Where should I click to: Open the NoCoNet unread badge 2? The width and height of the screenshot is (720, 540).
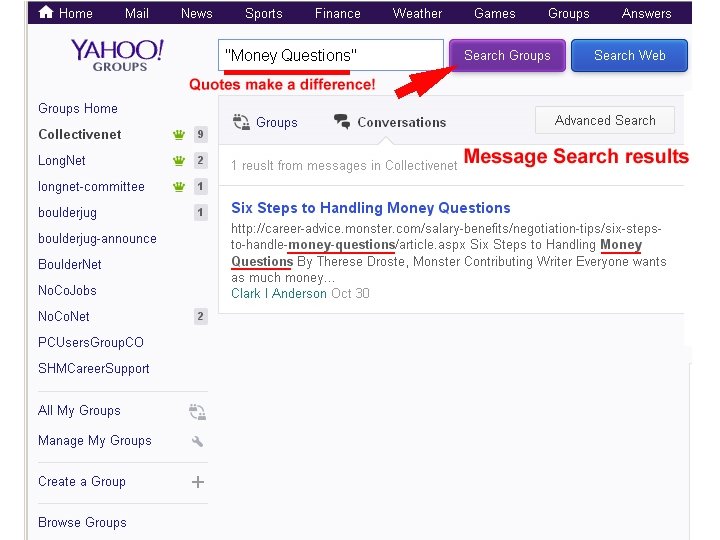tap(200, 316)
